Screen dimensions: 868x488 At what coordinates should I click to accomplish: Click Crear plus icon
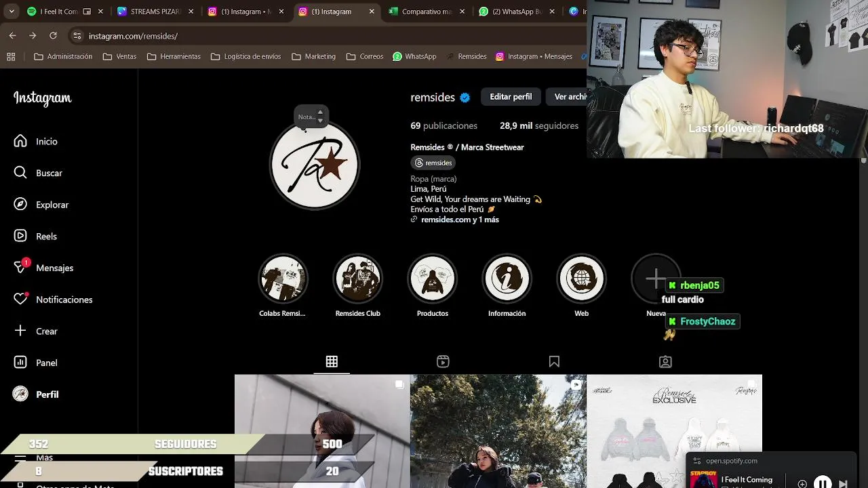[x=20, y=331]
